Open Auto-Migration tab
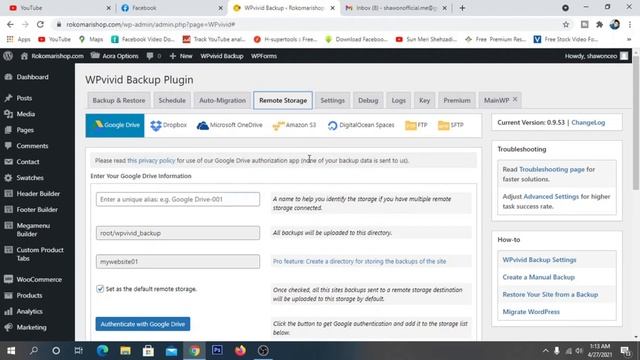640x360 pixels. [222, 100]
